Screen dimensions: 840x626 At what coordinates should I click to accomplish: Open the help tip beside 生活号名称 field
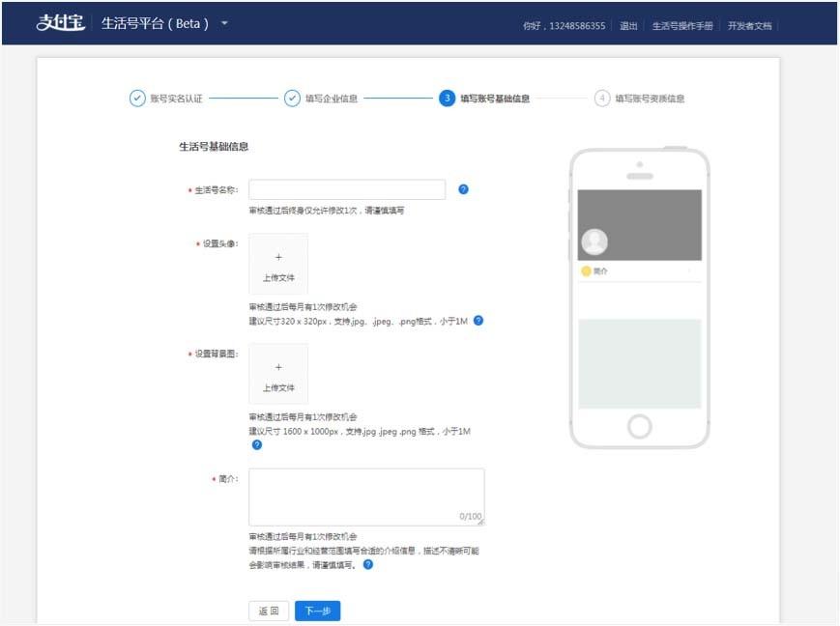pyautogui.click(x=465, y=189)
